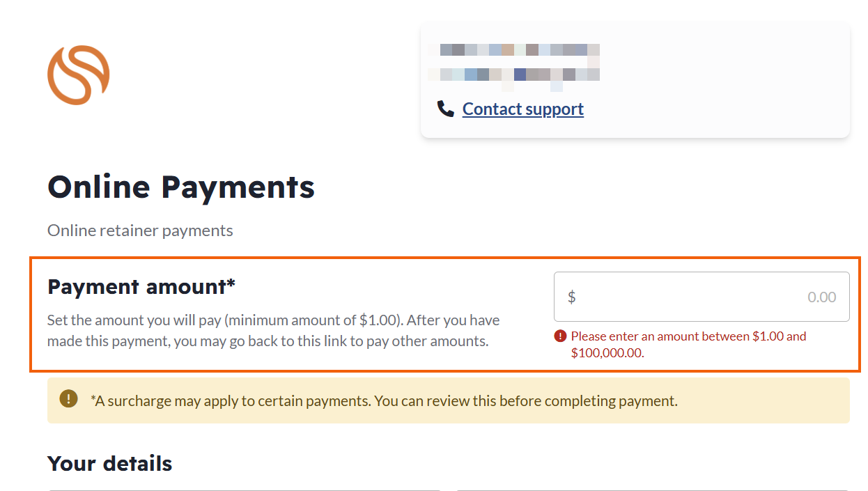The width and height of the screenshot is (868, 491).
Task: Click the Payment amount label
Action: (x=141, y=286)
